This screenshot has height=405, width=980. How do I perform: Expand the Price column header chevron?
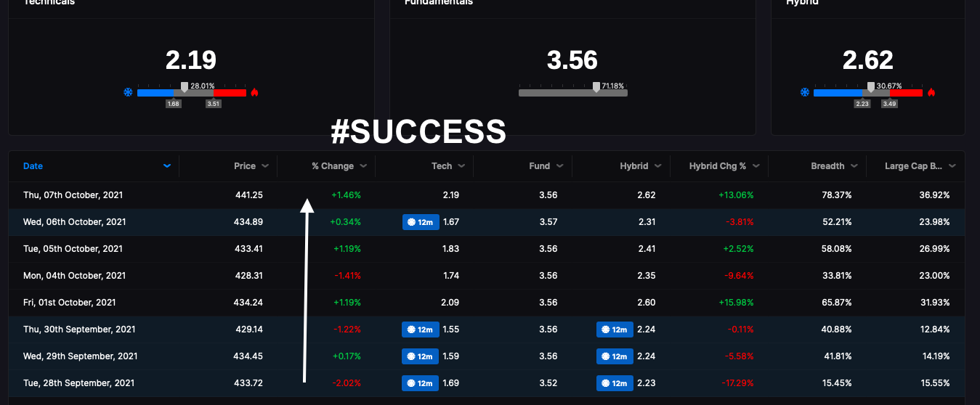(x=265, y=166)
